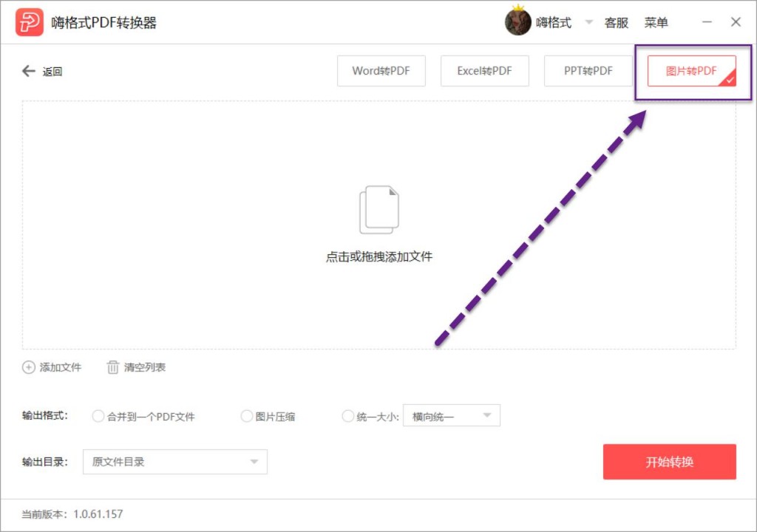This screenshot has width=757, height=532.
Task: Click 点击或拖拽添加文件 text to add files
Action: [x=379, y=256]
